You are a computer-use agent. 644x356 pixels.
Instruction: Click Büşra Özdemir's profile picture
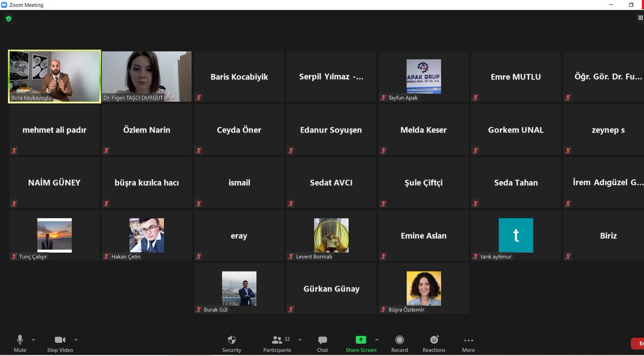423,288
